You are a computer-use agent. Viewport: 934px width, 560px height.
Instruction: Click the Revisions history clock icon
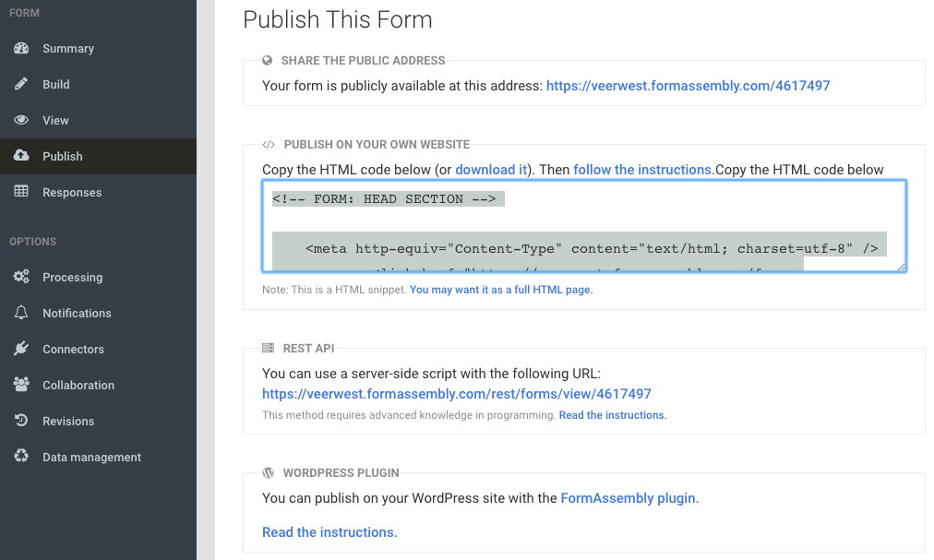[21, 421]
